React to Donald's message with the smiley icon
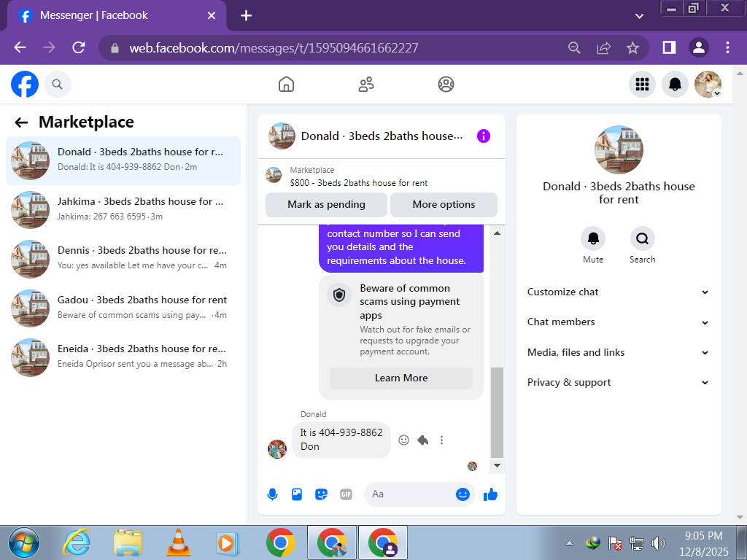Screen dimensions: 747x560 pyautogui.click(x=403, y=440)
